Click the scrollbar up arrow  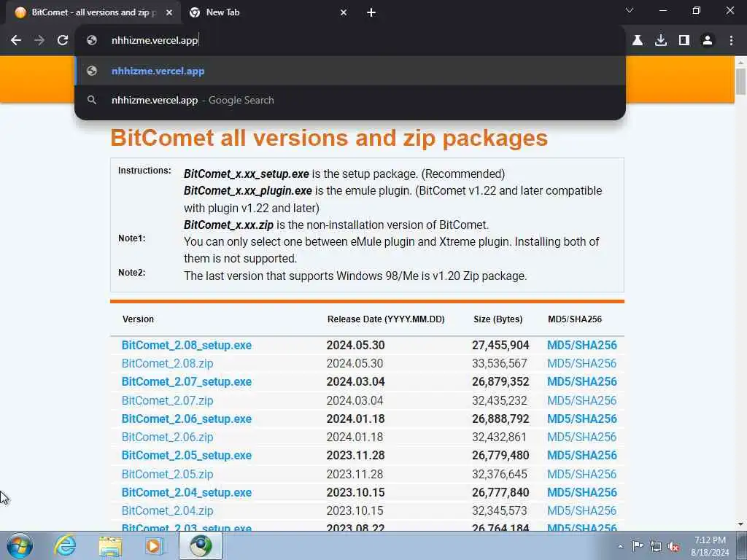740,63
